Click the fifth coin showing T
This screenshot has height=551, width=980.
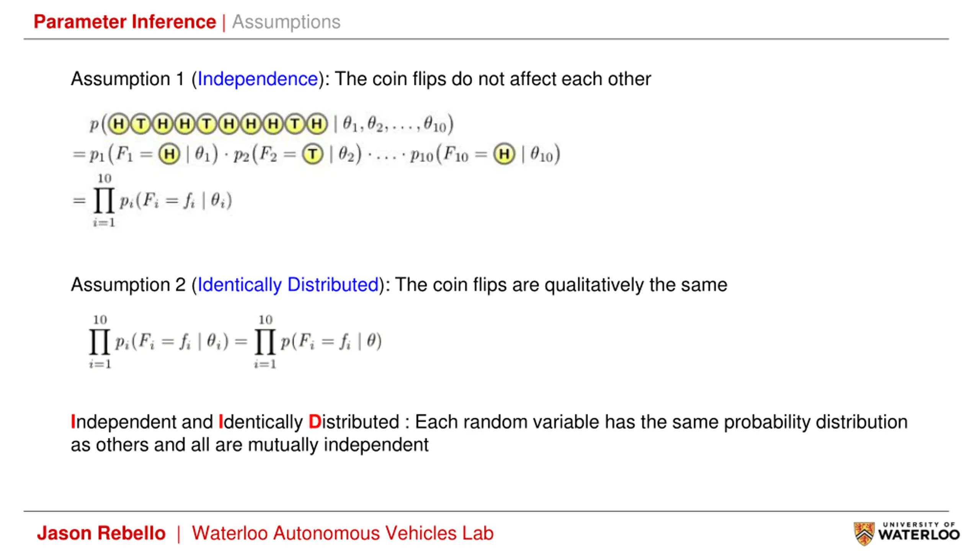point(207,124)
